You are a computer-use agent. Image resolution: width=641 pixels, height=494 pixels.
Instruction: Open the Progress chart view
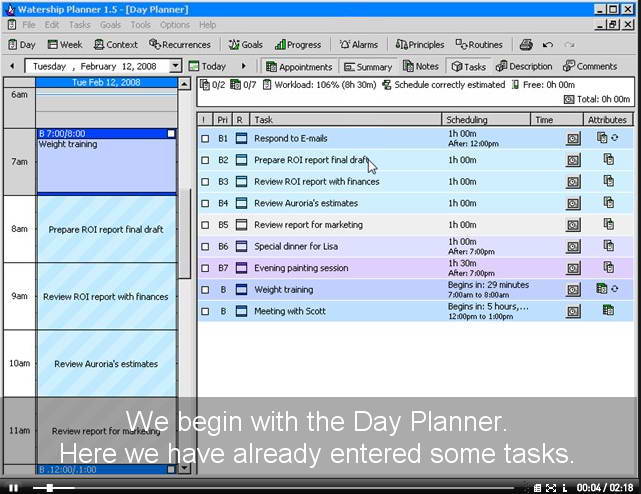(x=298, y=45)
